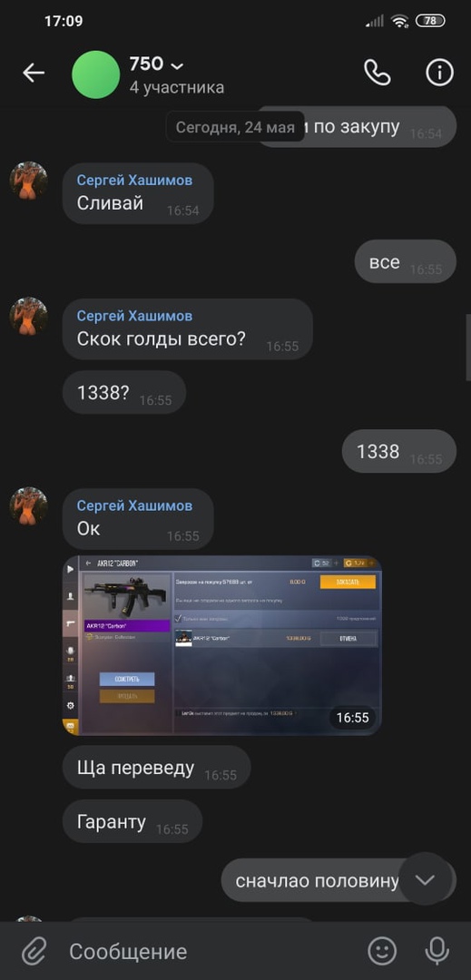Select the Гаранту message bubble
The image size is (471, 980).
click(x=132, y=821)
